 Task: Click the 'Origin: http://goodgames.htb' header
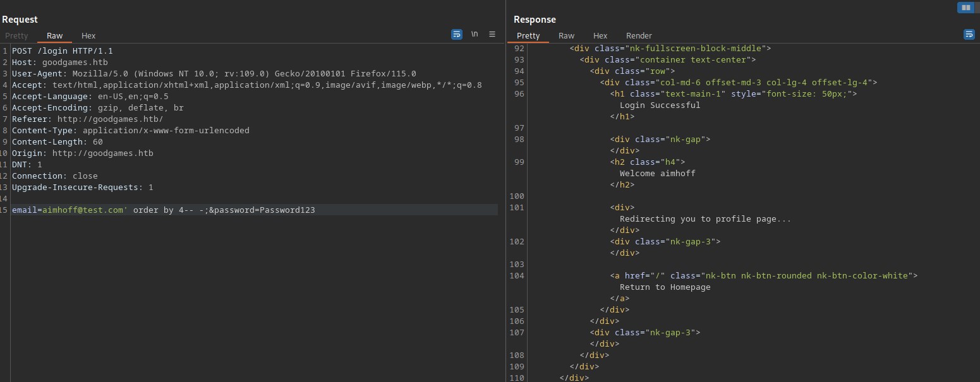[x=83, y=153]
